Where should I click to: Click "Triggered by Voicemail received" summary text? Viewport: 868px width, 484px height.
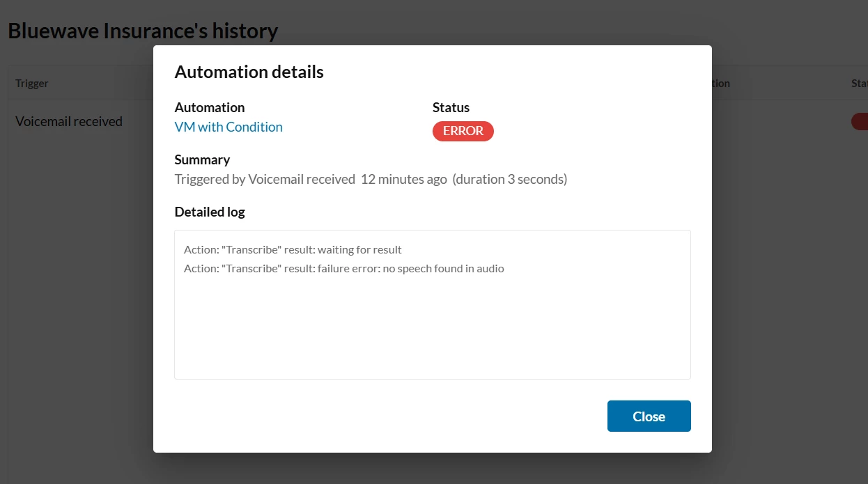pyautogui.click(x=265, y=179)
